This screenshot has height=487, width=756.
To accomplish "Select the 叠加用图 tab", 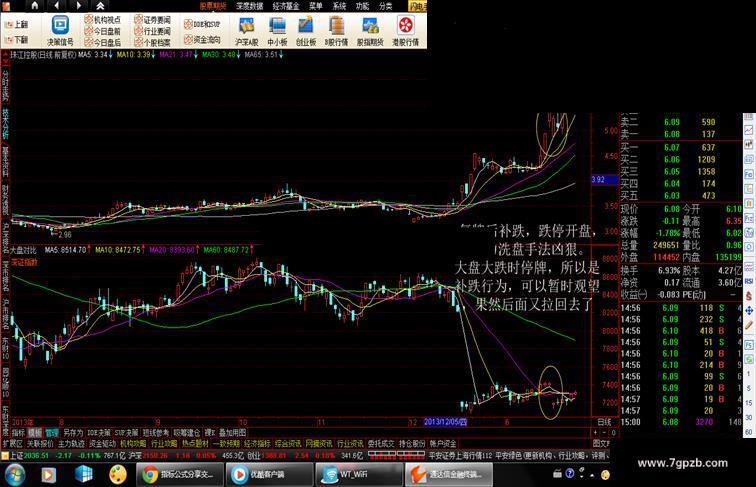I will pos(232,433).
